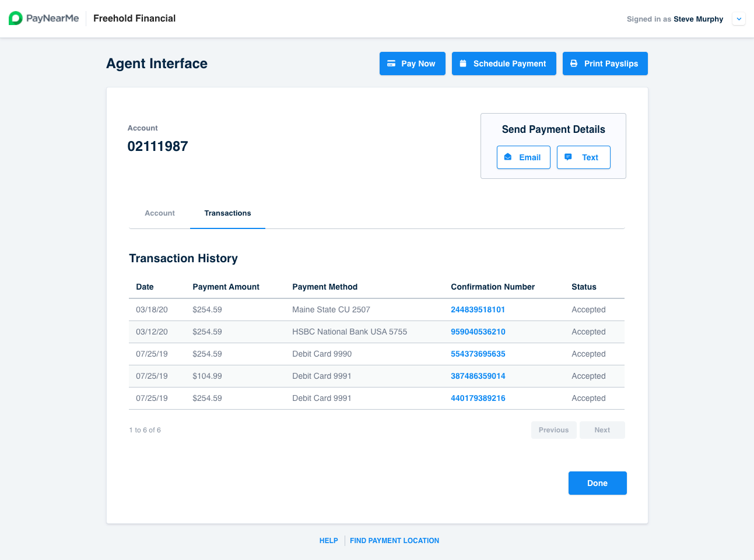Screen dimensions: 754x560
Task: Click the HELP link in the footer
Action: pyautogui.click(x=328, y=540)
